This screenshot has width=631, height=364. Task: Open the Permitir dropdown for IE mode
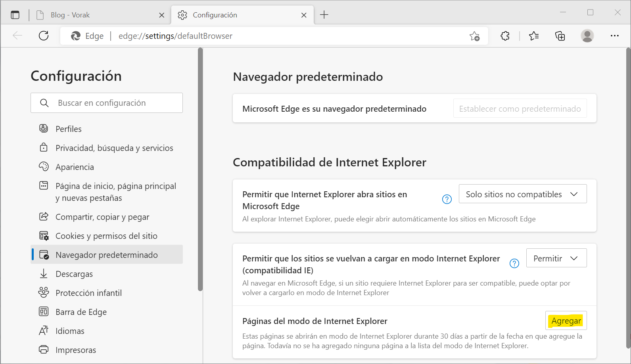click(556, 258)
